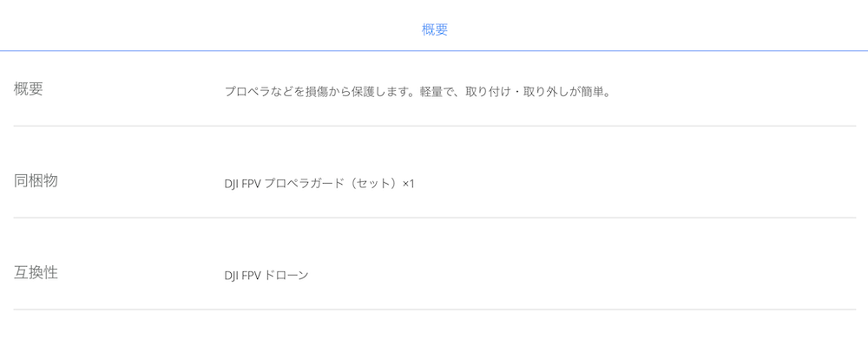Click DJI FPV in the 同梱物 row
The height and width of the screenshot is (352, 868).
242,184
